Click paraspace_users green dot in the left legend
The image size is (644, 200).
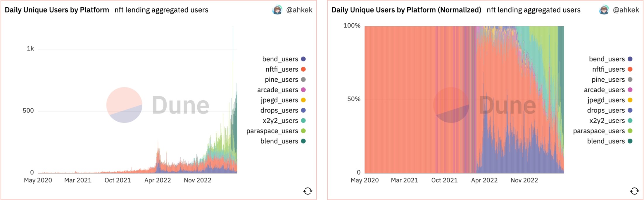point(303,131)
